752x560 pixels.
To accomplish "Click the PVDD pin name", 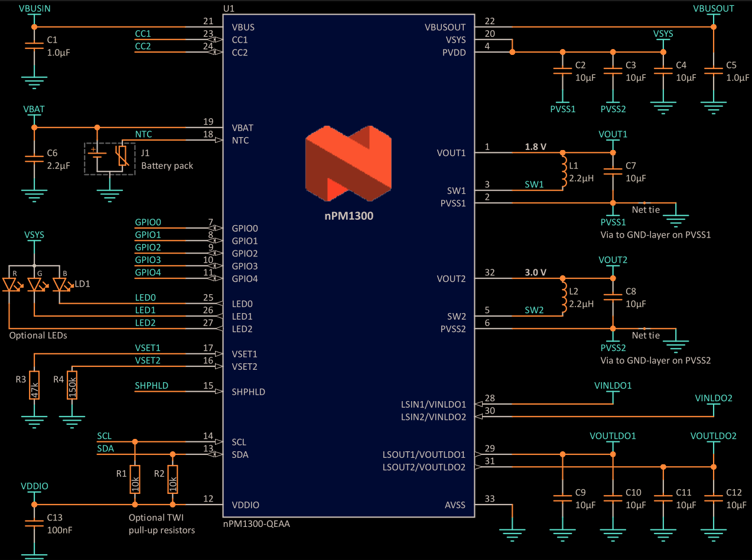I will click(455, 53).
